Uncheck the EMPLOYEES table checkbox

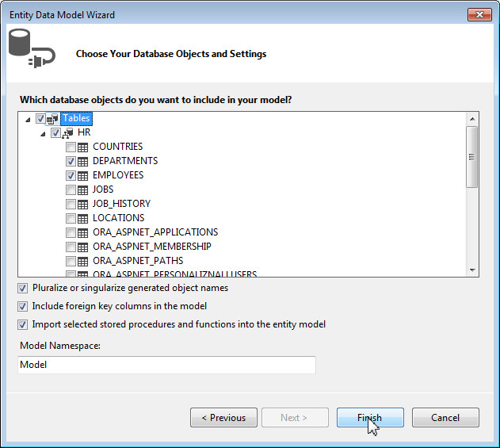coord(71,175)
